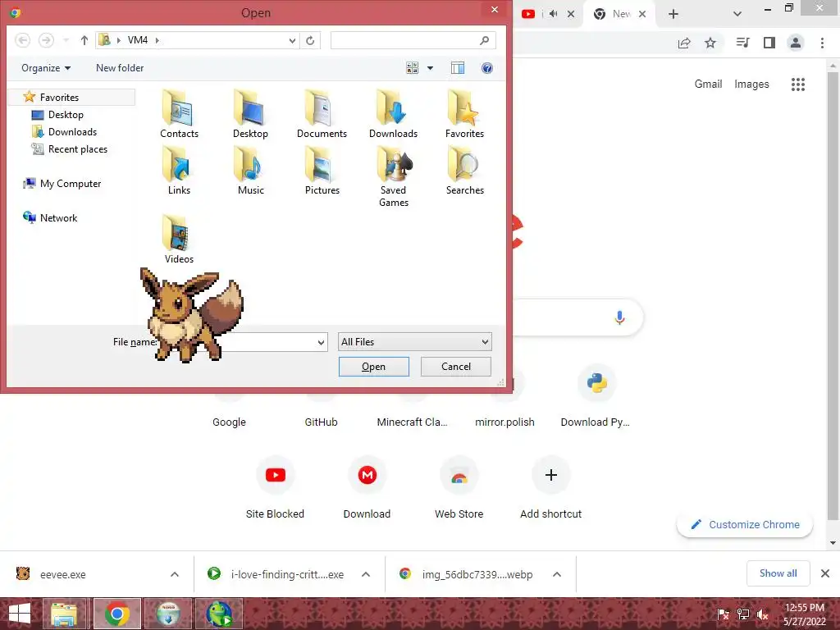Refresh the VM4 folder view
840x630 pixels.
[x=310, y=40]
